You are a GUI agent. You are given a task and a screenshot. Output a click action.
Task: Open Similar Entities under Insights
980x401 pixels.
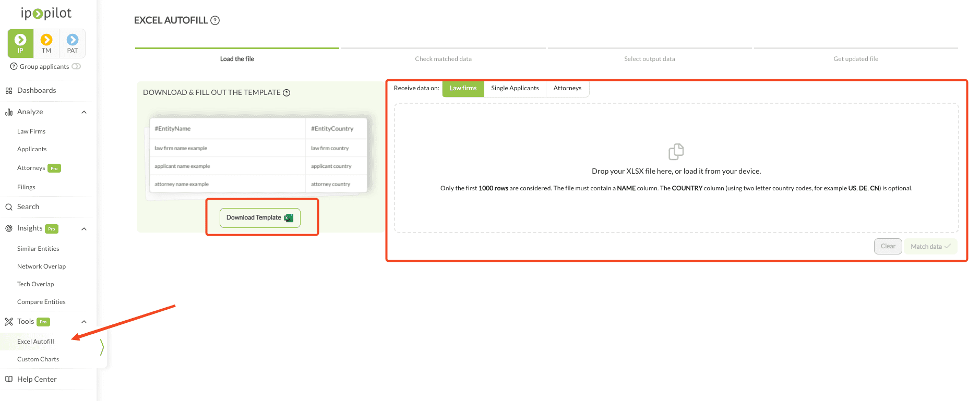click(x=38, y=249)
